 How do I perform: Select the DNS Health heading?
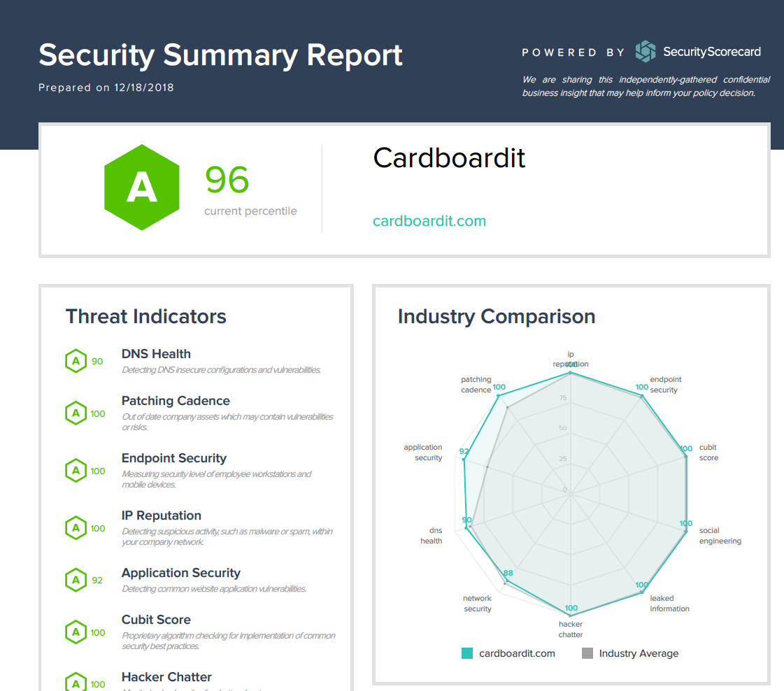156,354
